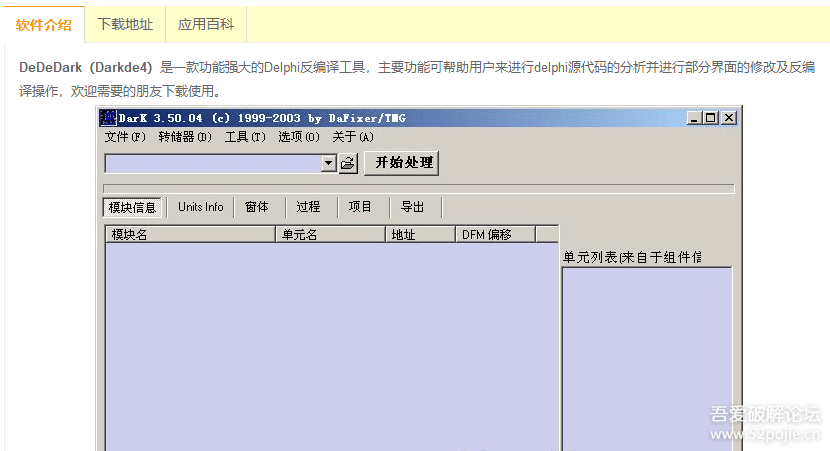Click the 单元列表 list box
830x451 pixels.
(647, 359)
